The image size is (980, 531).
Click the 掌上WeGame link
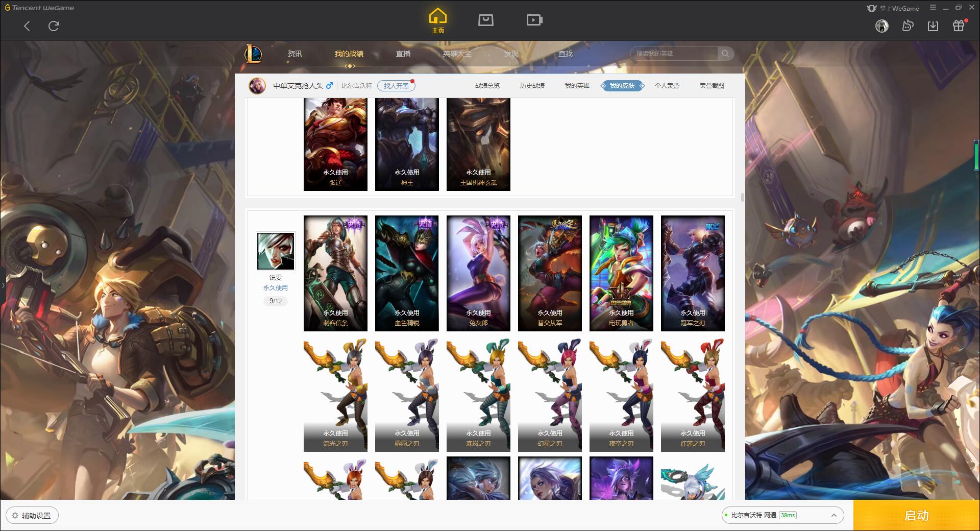click(x=893, y=8)
